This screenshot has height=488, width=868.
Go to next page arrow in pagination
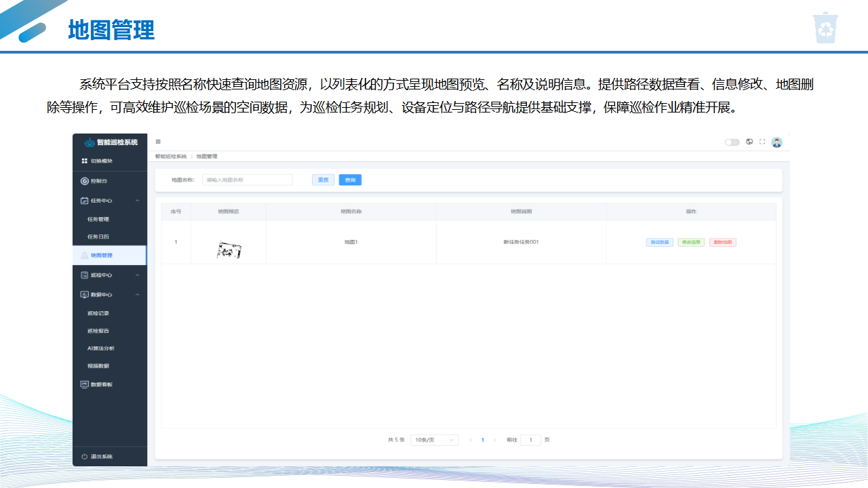(x=495, y=440)
